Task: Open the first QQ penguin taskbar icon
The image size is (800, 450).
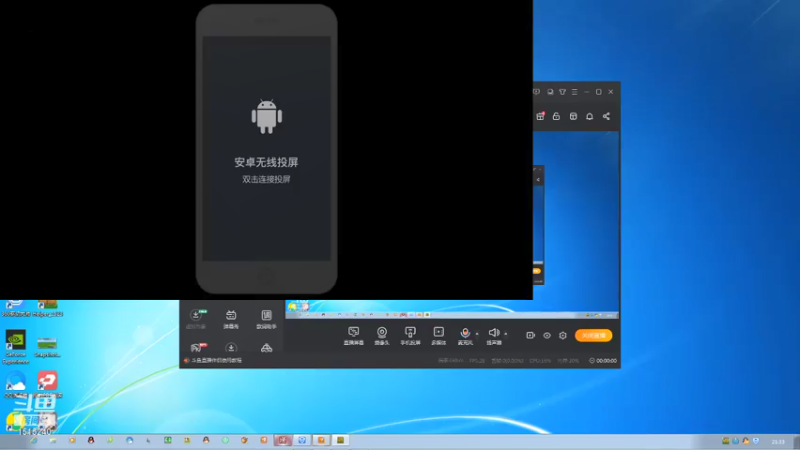Action: pos(91,440)
